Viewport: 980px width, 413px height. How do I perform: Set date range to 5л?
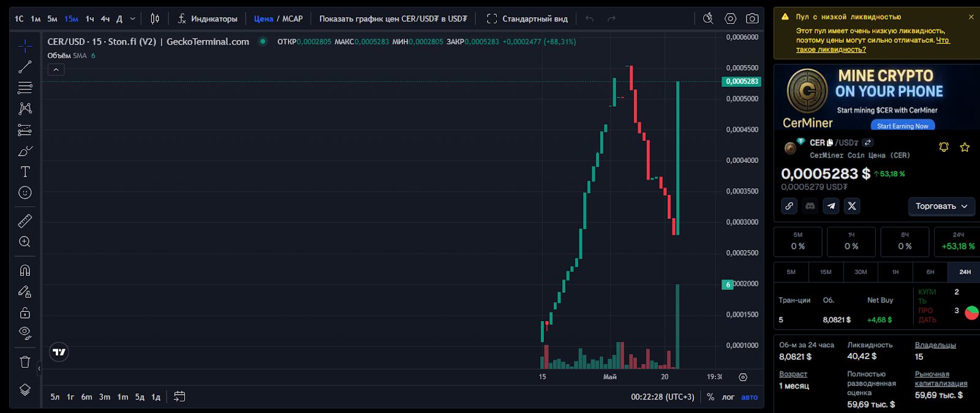55,397
